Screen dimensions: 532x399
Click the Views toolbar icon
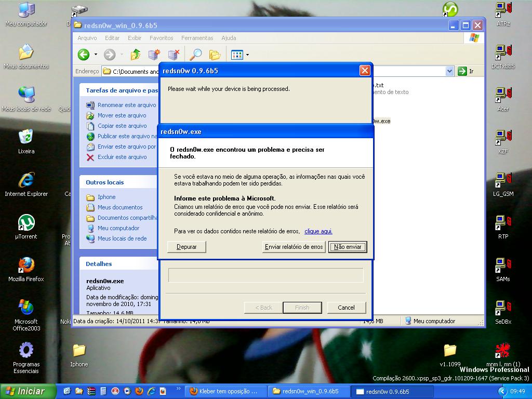pyautogui.click(x=237, y=54)
